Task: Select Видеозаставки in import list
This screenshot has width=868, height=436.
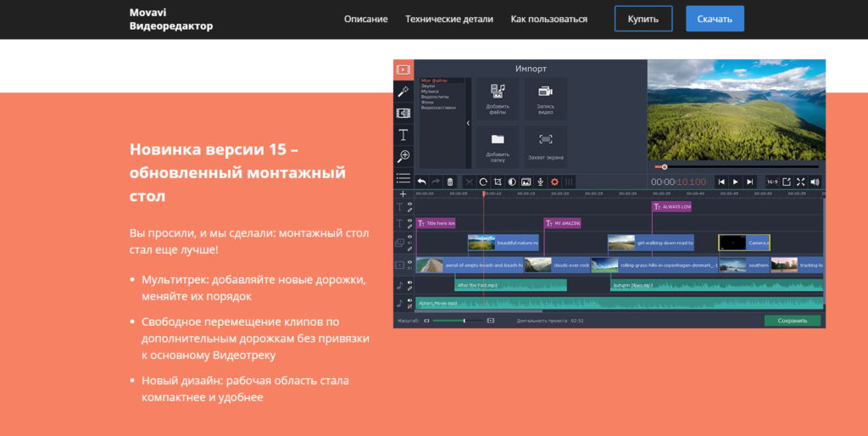Action: [x=438, y=108]
